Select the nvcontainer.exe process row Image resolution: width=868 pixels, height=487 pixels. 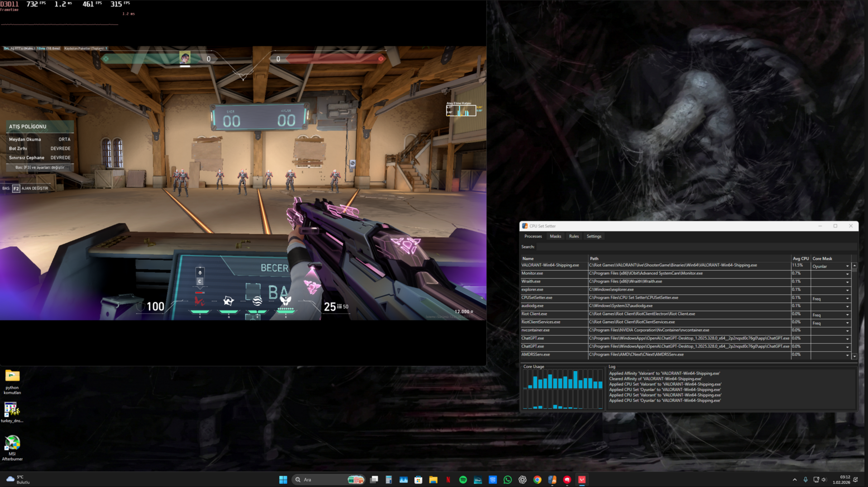[686, 330]
